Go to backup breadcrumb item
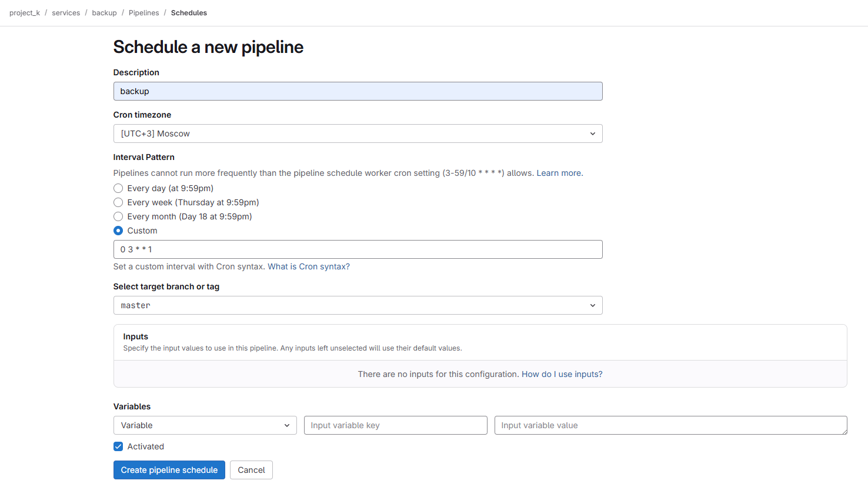868x487 pixels. pyautogui.click(x=104, y=13)
